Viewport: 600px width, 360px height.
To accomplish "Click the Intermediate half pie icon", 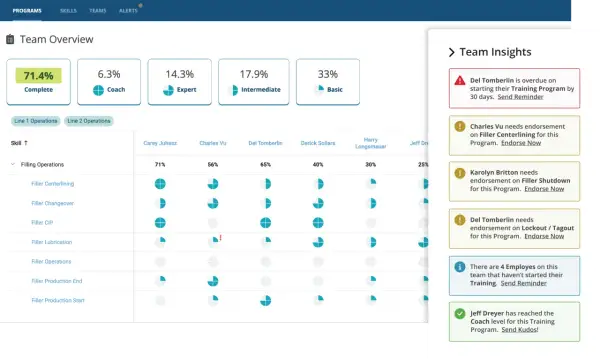I will (x=233, y=90).
